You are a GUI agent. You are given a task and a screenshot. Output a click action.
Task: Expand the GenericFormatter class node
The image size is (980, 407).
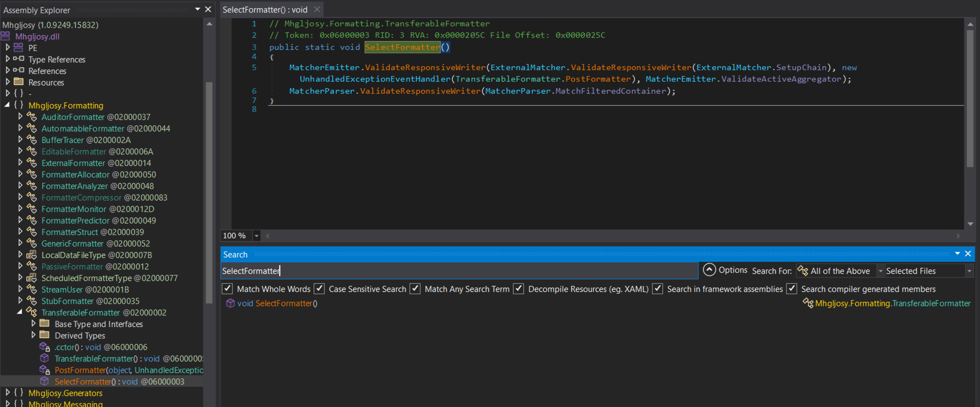point(20,243)
